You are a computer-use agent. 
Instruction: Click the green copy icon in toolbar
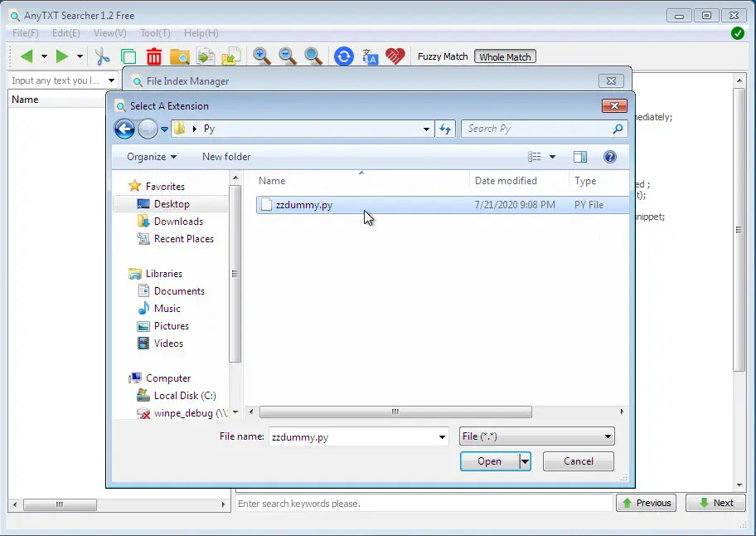tap(128, 56)
